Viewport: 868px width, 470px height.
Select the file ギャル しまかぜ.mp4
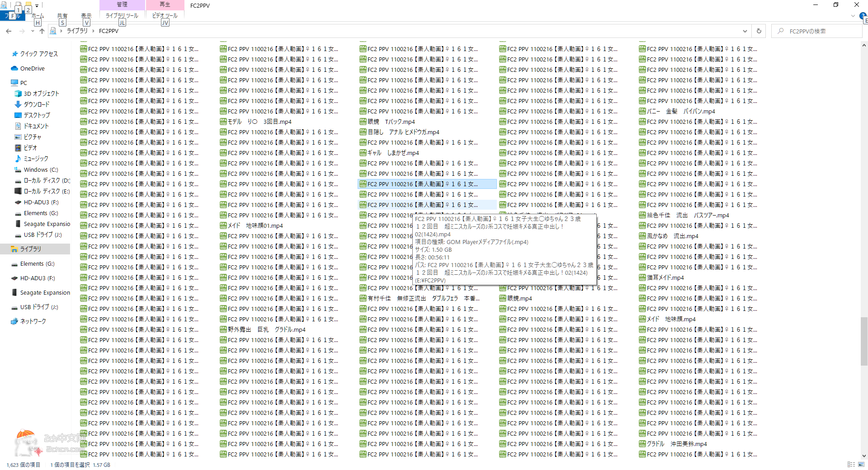click(389, 153)
